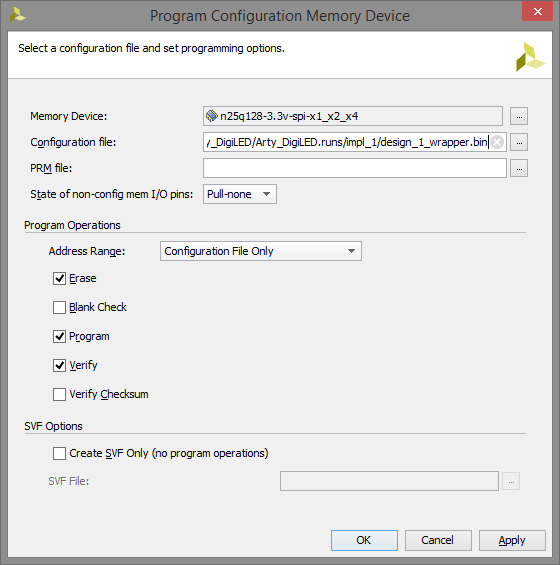Click the 'Program Operations' section heading
The width and height of the screenshot is (560, 565).
coord(72,225)
